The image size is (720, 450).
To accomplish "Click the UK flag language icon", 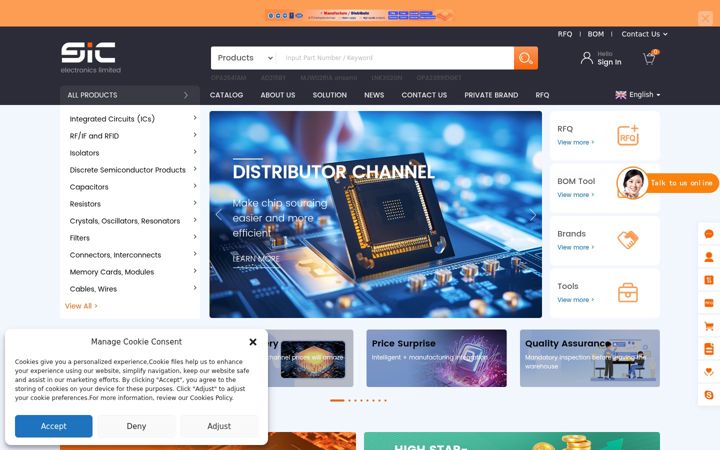I will pyautogui.click(x=621, y=95).
